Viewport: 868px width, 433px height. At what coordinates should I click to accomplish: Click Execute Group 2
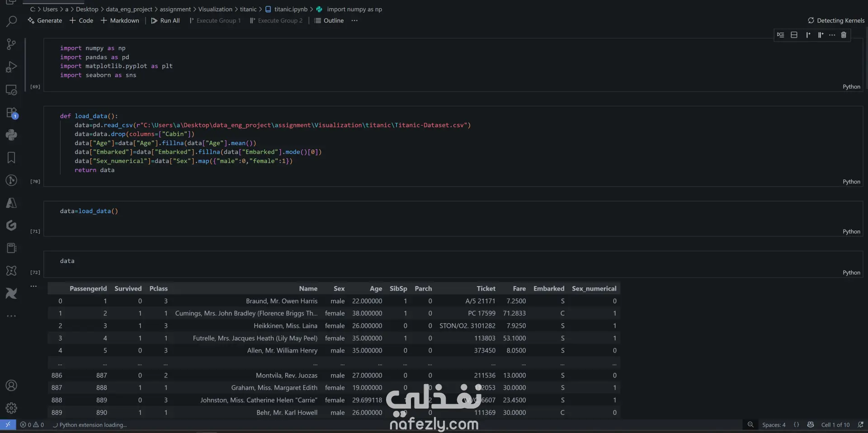276,20
